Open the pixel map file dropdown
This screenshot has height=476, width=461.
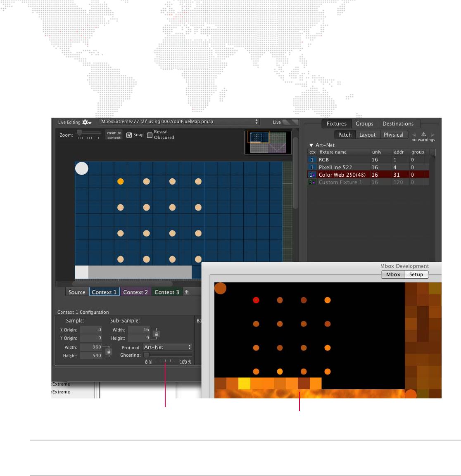[179, 122]
